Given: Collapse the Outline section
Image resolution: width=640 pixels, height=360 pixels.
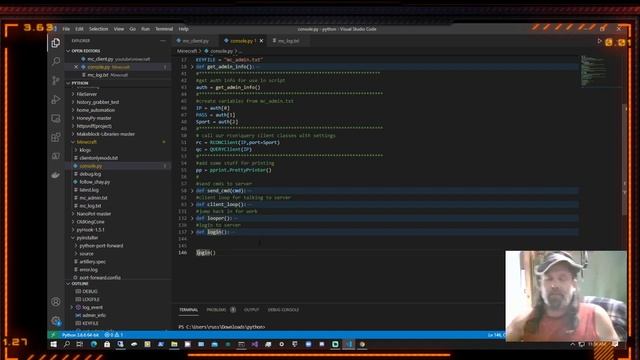Looking at the screenshot, I should point(80,283).
